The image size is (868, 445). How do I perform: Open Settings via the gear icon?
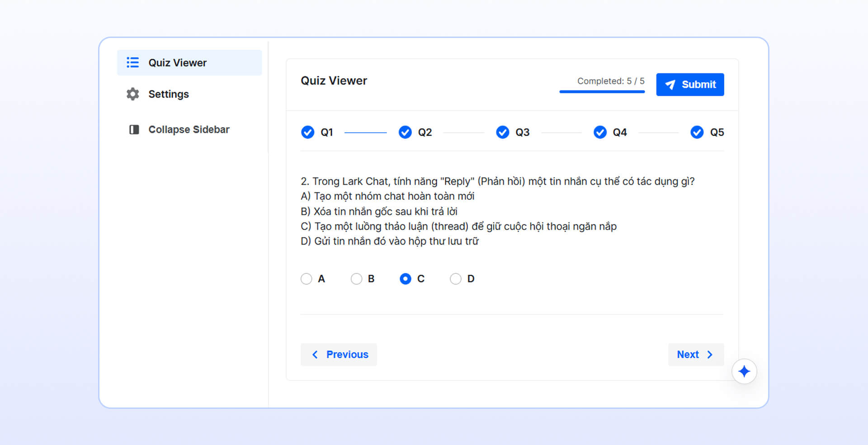(132, 94)
